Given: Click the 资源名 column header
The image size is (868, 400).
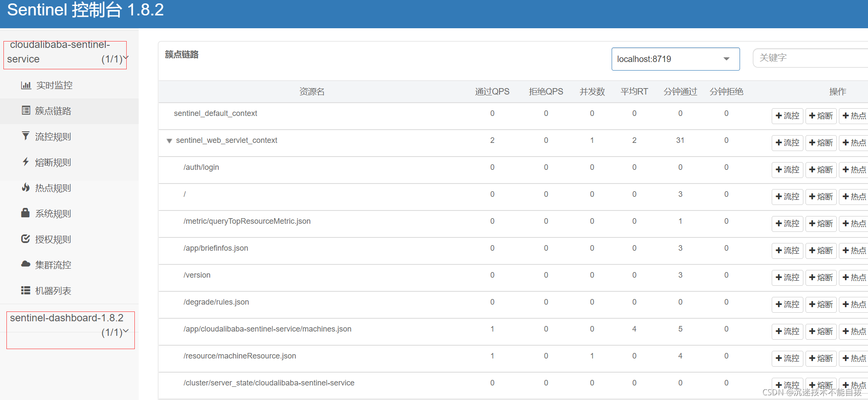Looking at the screenshot, I should 312,92.
